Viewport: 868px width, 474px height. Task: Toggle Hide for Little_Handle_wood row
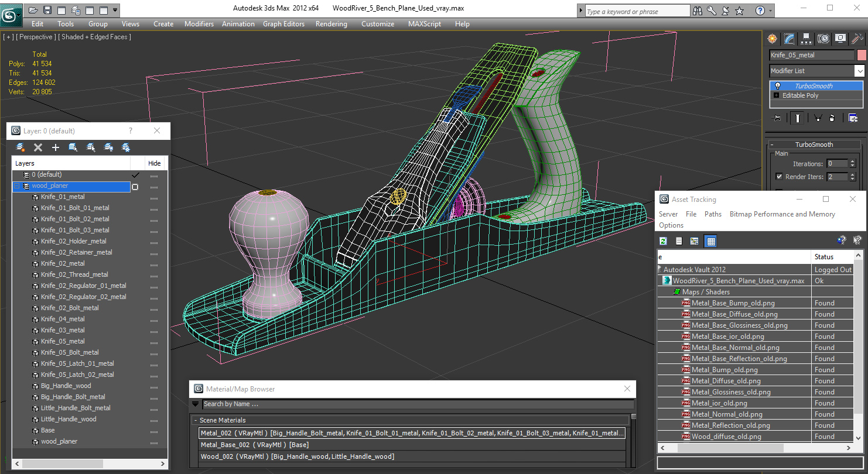(x=154, y=420)
